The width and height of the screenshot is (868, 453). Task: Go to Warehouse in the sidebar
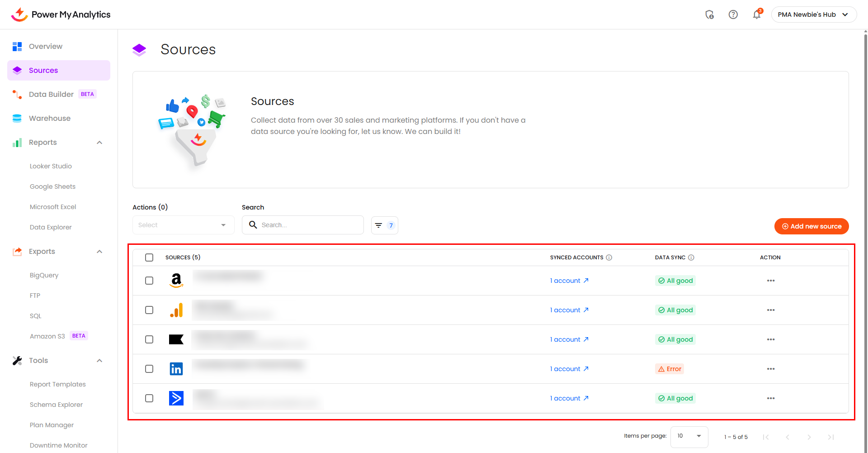coord(50,118)
